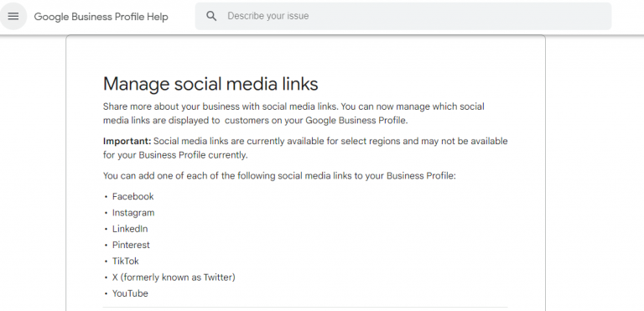Open the Google Business Profile Help home link
Viewport: 644px width, 311px height.
point(101,17)
